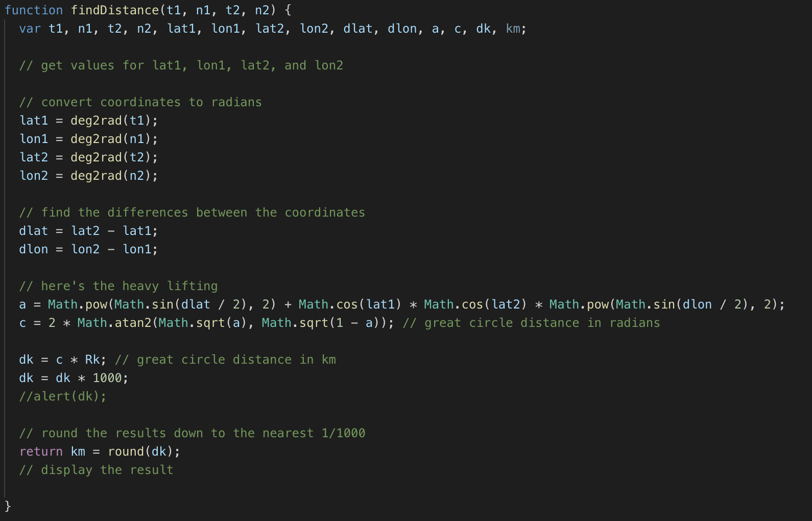Screen dimensions: 812x521
Task: Click the "get values for lat1" comment
Action: [181, 65]
